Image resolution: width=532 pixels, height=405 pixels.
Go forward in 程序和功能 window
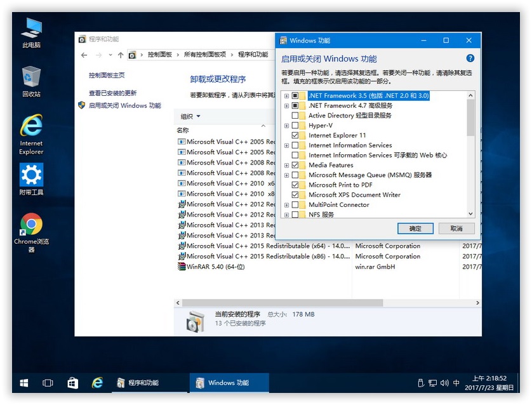coord(99,55)
